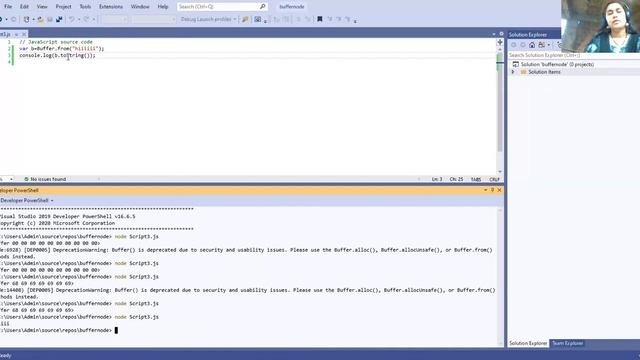Click the editor tab well gear icon

click(501, 34)
